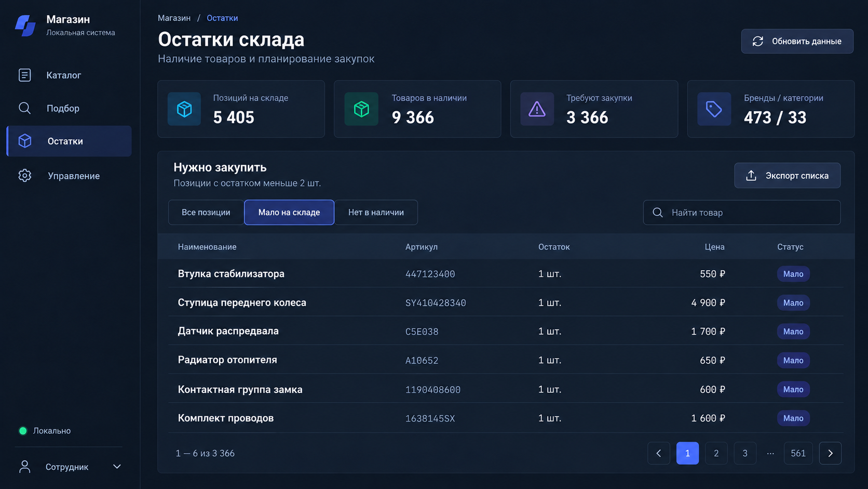Click the green Локально status dot

[x=23, y=431]
